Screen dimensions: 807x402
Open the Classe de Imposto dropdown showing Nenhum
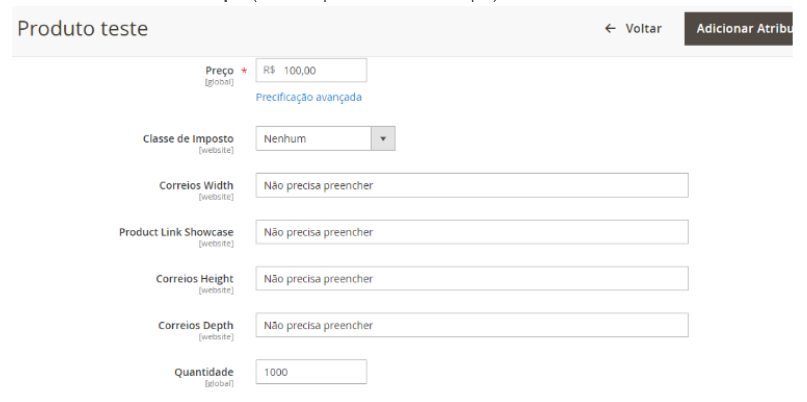pyautogui.click(x=314, y=139)
